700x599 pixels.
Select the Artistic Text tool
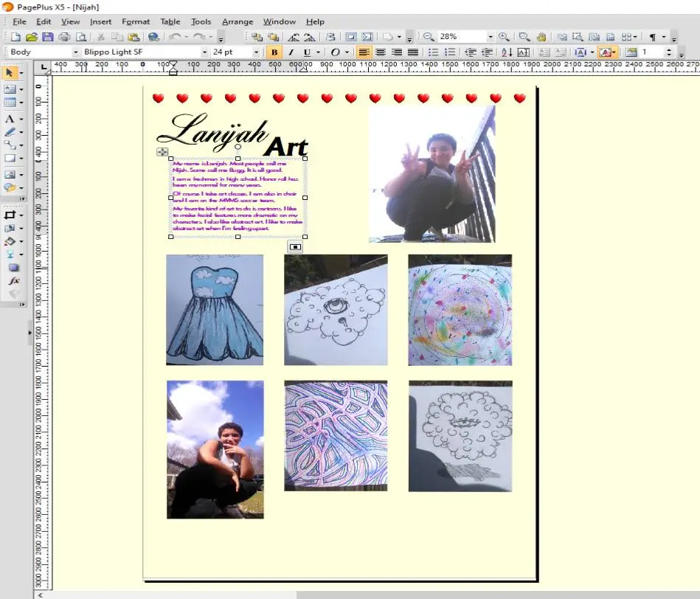point(10,119)
